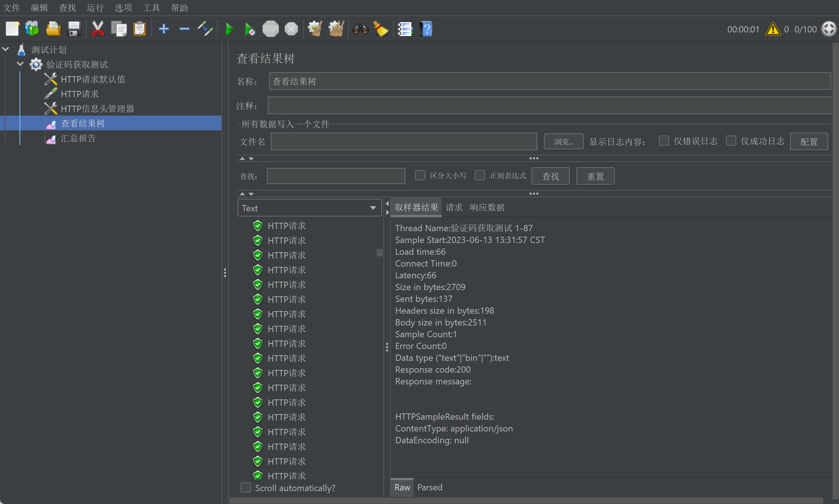The width and height of the screenshot is (839, 504).
Task: Select HTTP请求默认值 tree node
Action: (93, 79)
